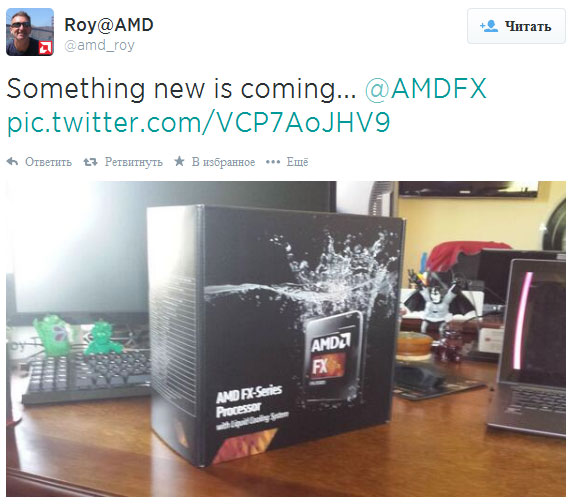The height and width of the screenshot is (504, 571).
Task: Click the Ответить reply label
Action: point(48,162)
